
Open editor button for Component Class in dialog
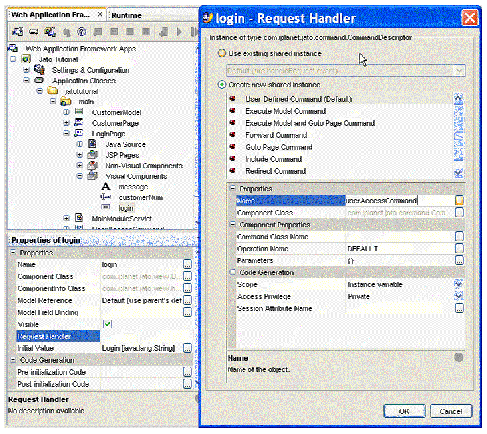459,212
